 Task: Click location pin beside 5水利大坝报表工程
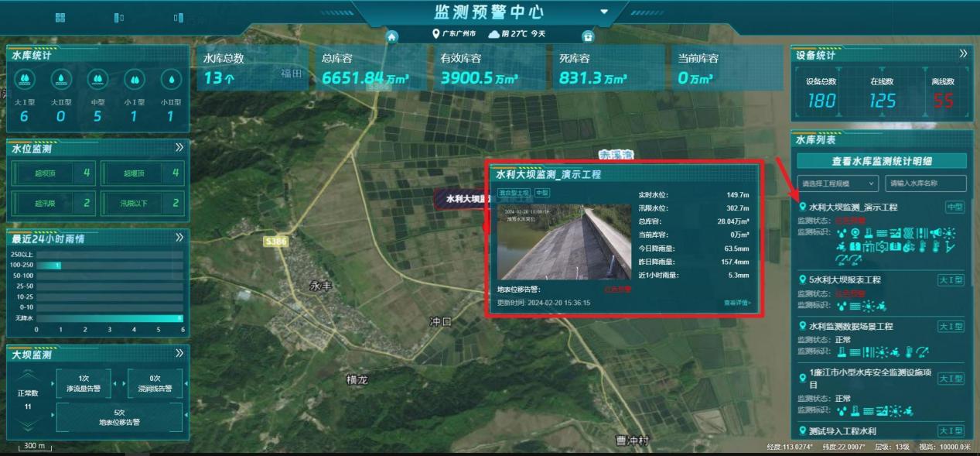(803, 279)
